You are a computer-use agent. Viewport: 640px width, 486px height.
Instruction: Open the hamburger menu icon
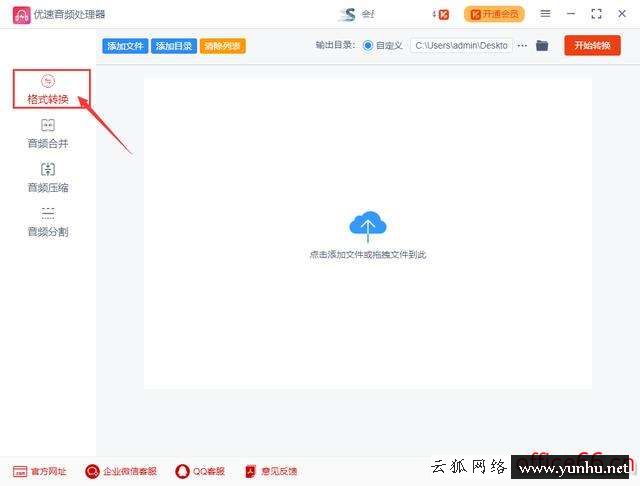pos(545,14)
